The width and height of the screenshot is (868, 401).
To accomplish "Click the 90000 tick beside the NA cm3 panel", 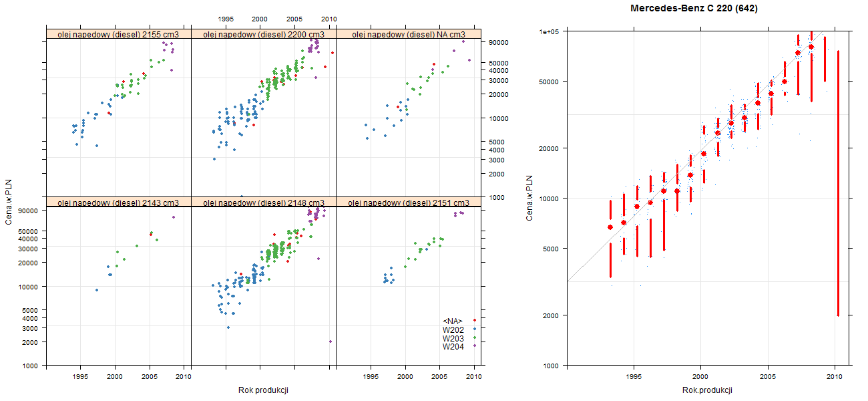I will [500, 42].
